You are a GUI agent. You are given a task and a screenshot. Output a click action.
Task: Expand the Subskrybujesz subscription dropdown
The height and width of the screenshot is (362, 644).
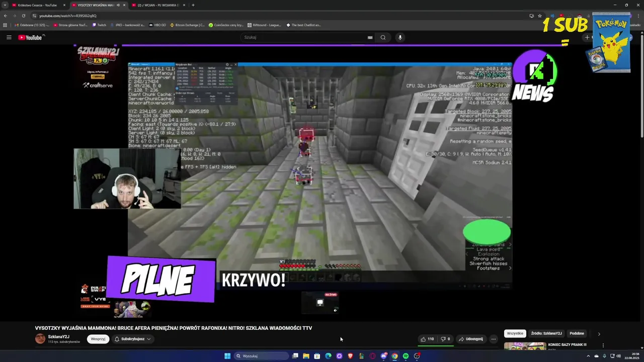133,339
